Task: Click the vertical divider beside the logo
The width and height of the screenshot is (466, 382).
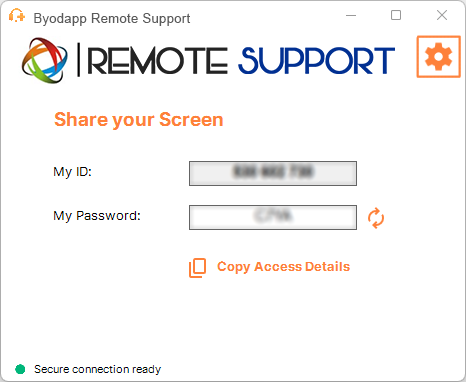Action: pyautogui.click(x=79, y=60)
